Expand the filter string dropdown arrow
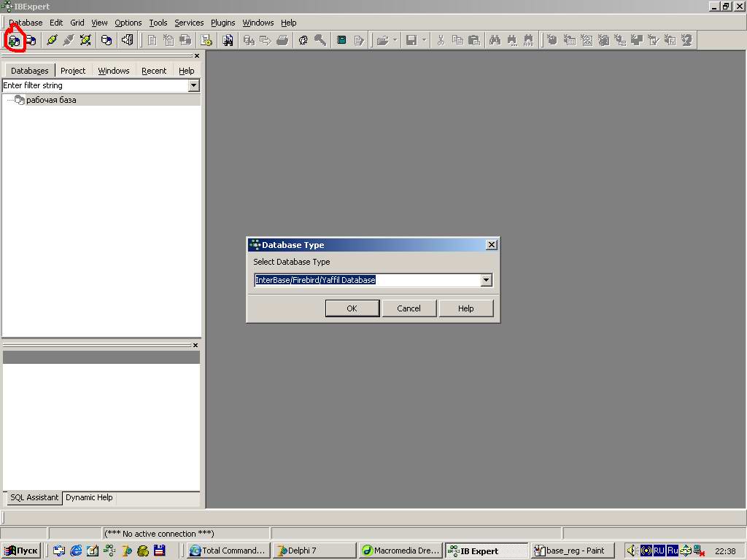The image size is (747, 560). pos(193,86)
